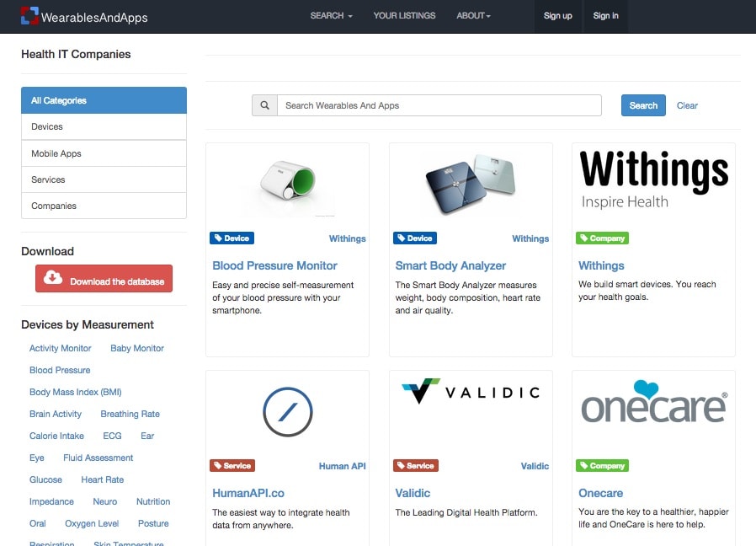Image resolution: width=756 pixels, height=546 pixels.
Task: Click the Company tag on Onecare card
Action: (602, 465)
